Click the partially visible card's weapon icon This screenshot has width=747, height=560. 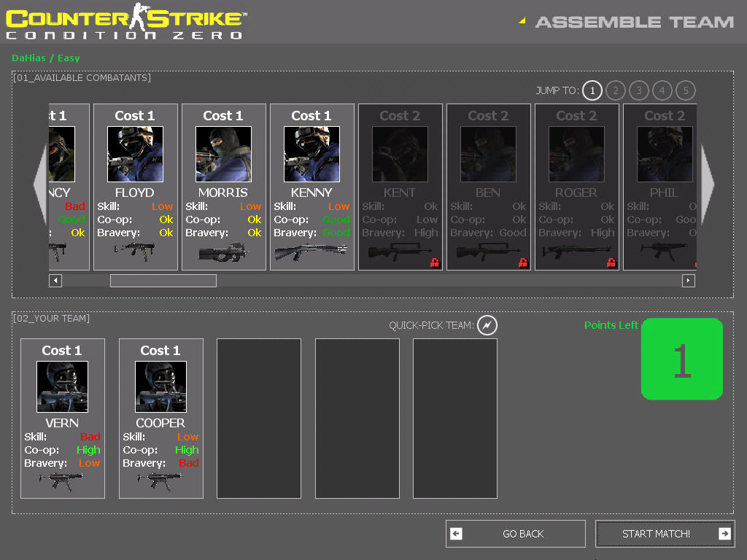[x=58, y=252]
